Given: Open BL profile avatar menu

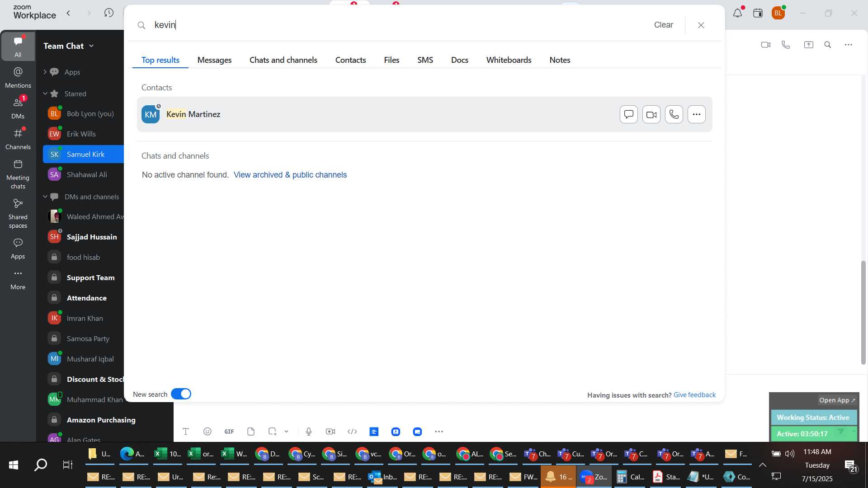Looking at the screenshot, I should pyautogui.click(x=778, y=13).
